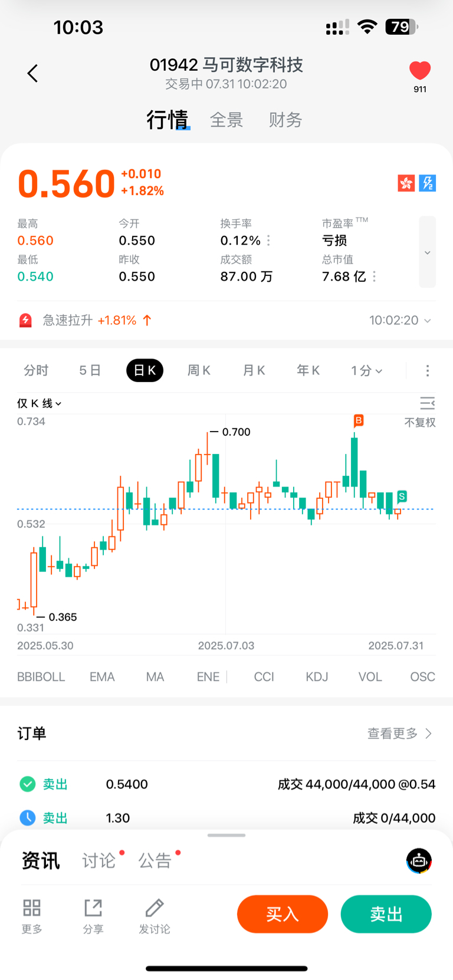This screenshot has width=453, height=980.
Task: Tap the orange 买入 button
Action: click(283, 914)
